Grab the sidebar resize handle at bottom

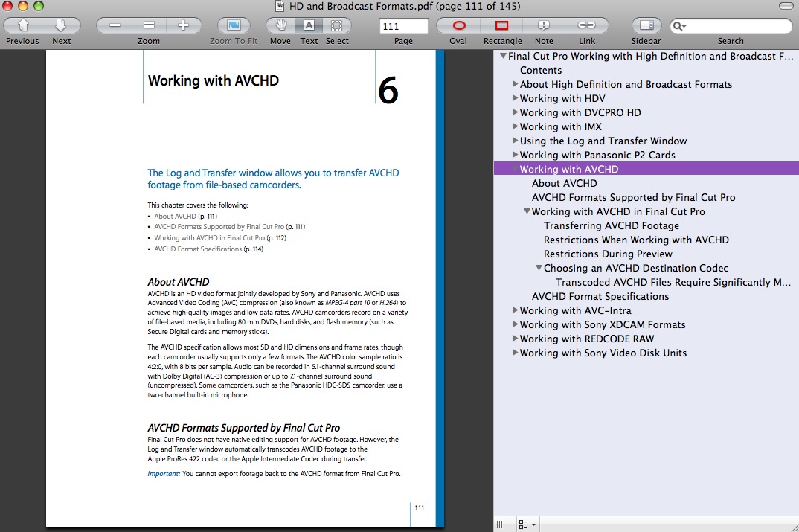pyautogui.click(x=499, y=525)
